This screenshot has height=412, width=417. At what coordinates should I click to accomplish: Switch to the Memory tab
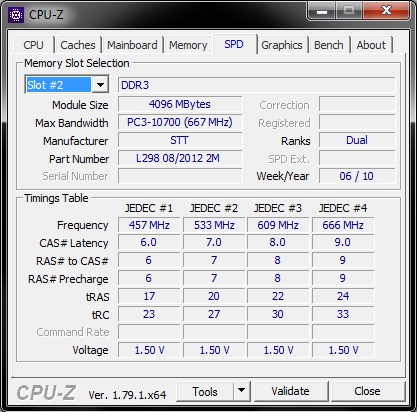coord(188,45)
